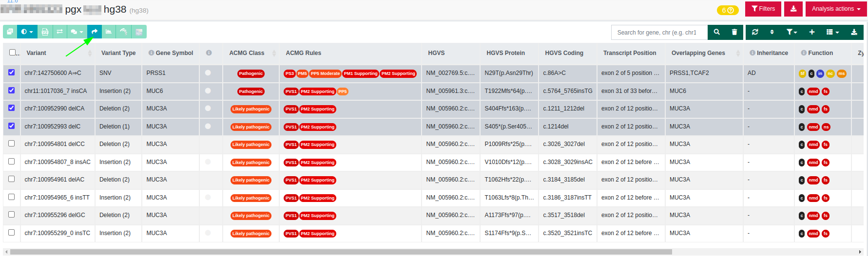868x256 pixels.
Task: Click the share forward-arrow toolbar button
Action: pyautogui.click(x=95, y=32)
